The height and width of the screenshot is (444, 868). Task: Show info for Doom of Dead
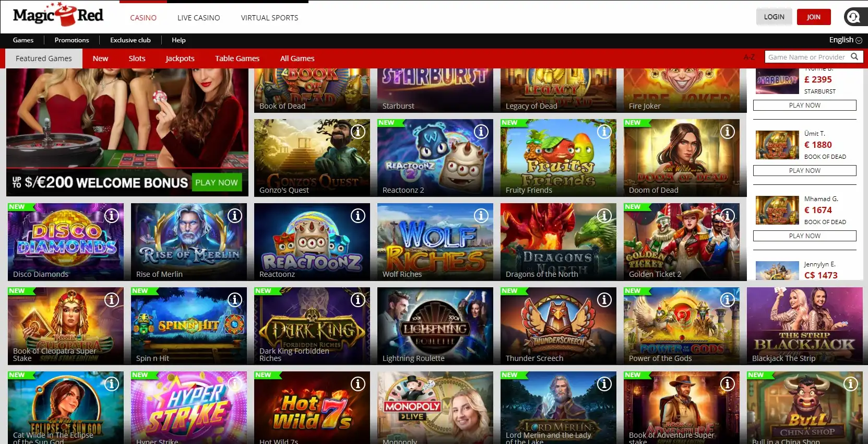coord(728,132)
